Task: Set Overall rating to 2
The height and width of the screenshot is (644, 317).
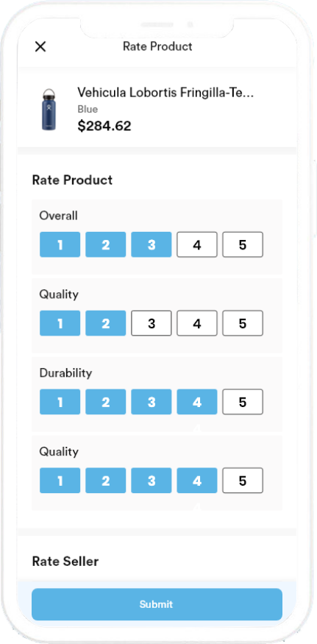Action: [x=105, y=245]
